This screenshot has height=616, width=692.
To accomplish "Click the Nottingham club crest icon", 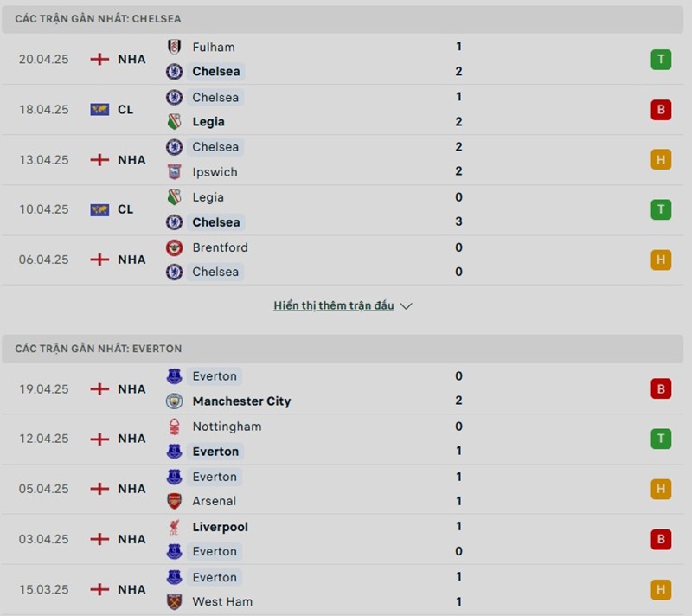I will tap(174, 427).
